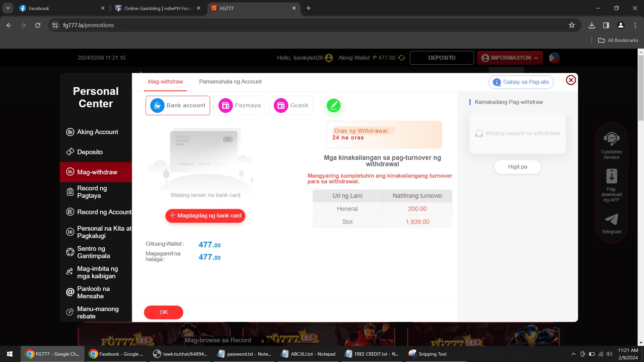The height and width of the screenshot is (362, 644).
Task: Click Mag-browse sa Record bar
Action: (x=224, y=340)
